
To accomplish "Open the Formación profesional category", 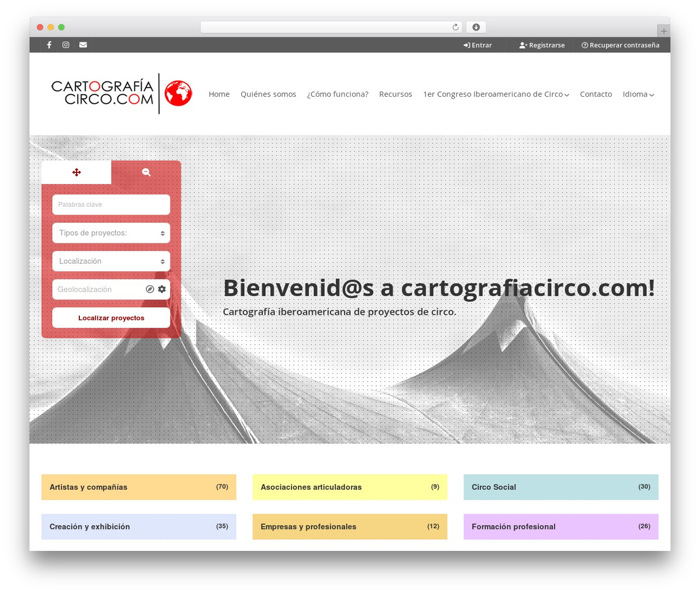I will click(561, 526).
